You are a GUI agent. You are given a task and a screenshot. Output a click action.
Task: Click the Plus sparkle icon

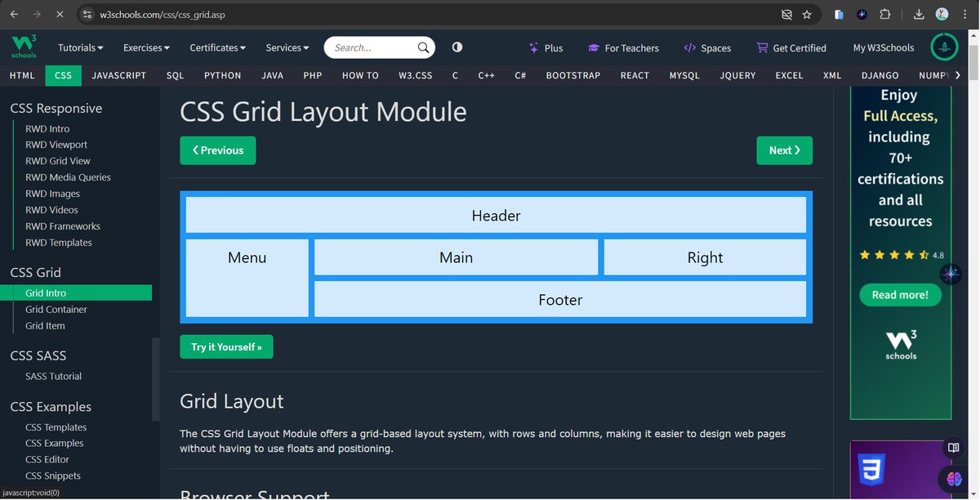(x=532, y=47)
